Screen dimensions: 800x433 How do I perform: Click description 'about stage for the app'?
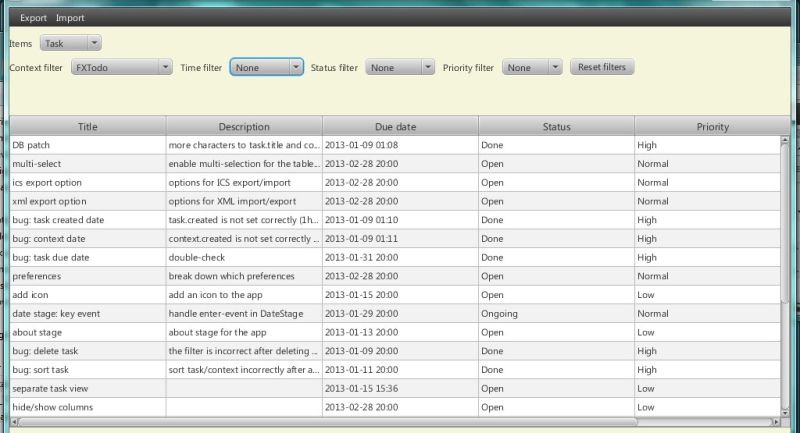click(217, 333)
